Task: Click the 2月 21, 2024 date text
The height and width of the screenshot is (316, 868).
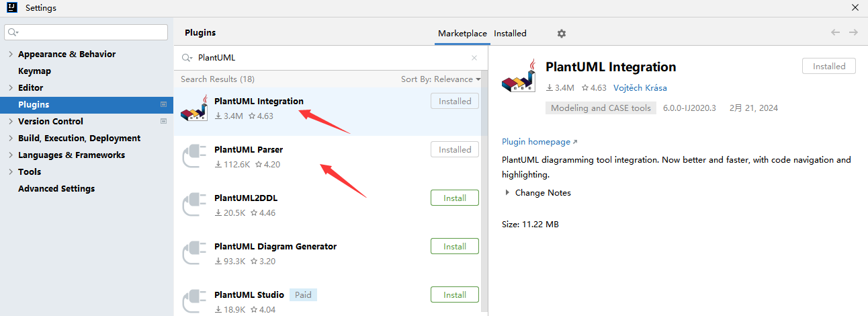Action: point(754,108)
